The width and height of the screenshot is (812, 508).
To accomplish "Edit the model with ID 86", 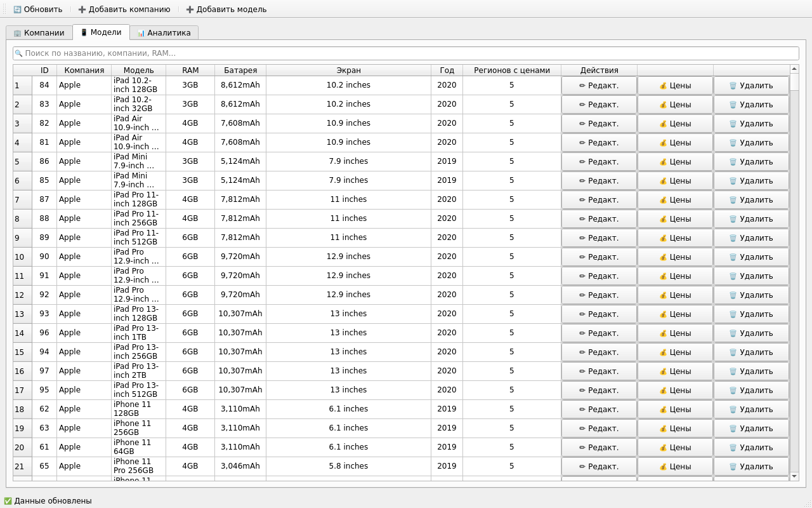I will click(599, 162).
